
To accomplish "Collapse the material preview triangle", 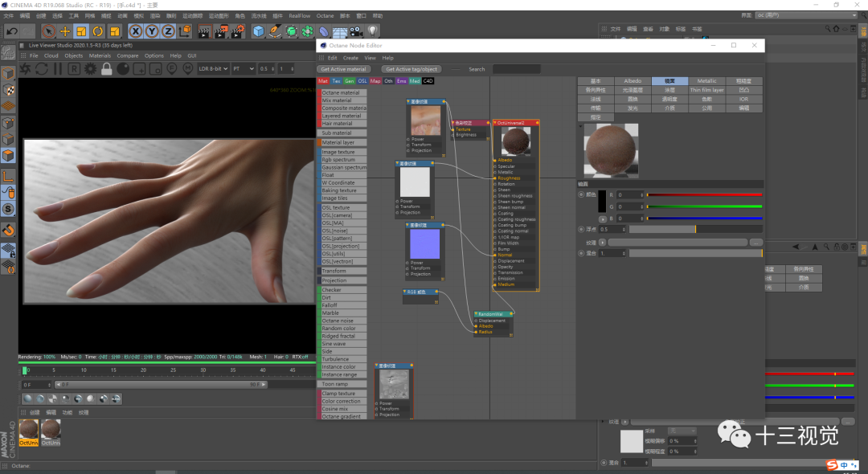I will click(580, 126).
